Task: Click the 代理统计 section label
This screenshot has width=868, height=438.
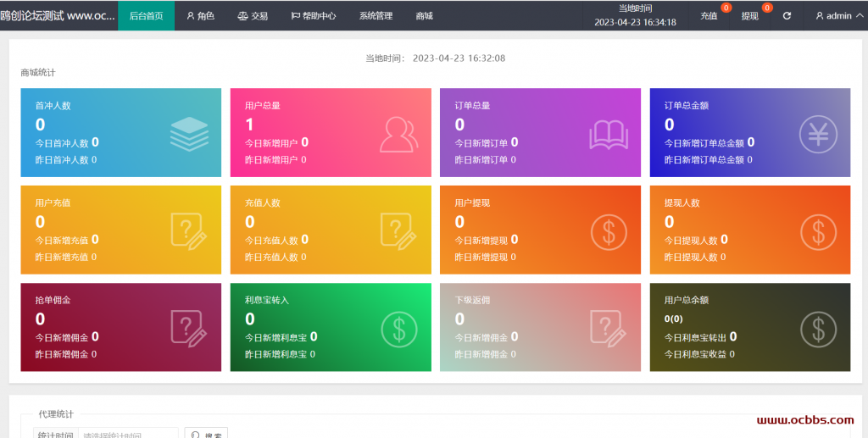Action: click(56, 414)
